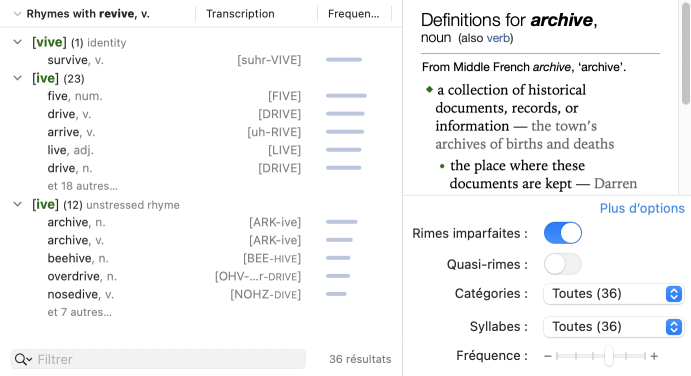Click the green diamond definition bullet

[x=430, y=89]
